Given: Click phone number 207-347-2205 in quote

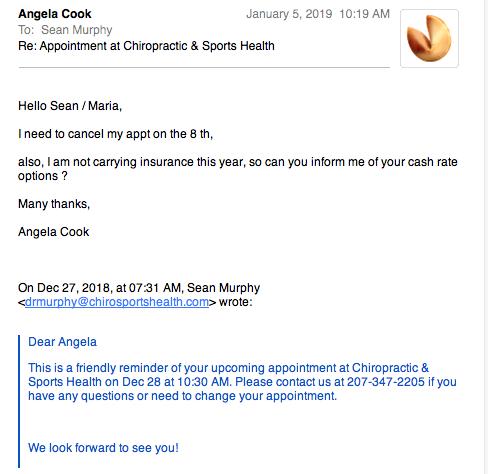Looking at the screenshot, I should click(x=386, y=382).
